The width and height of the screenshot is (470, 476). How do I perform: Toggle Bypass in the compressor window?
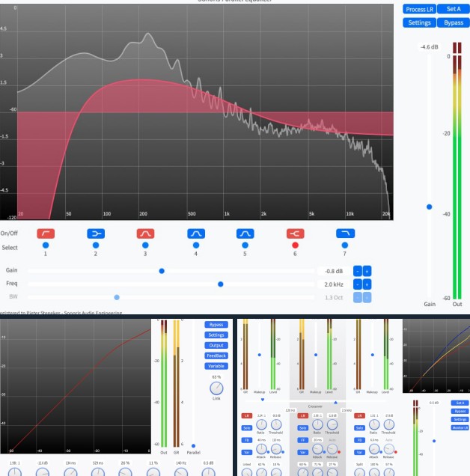[216, 325]
